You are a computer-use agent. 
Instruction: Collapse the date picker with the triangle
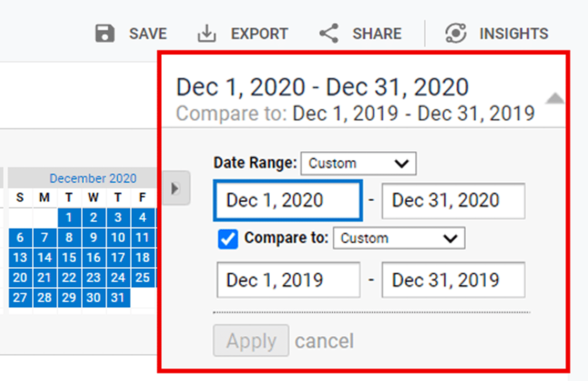(x=554, y=98)
